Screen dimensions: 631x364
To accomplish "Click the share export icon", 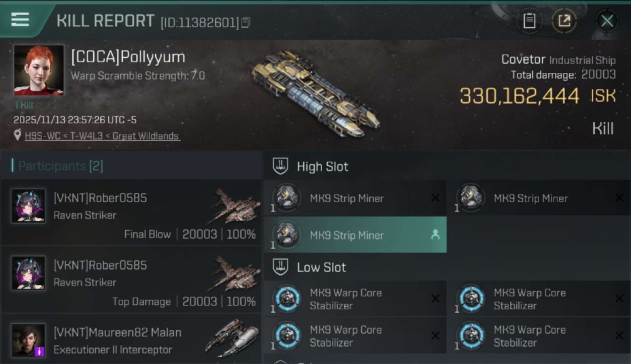I will (564, 21).
